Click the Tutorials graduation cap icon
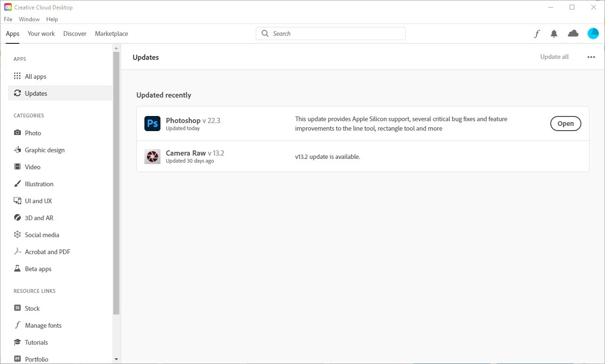This screenshot has height=364, width=605. point(17,342)
